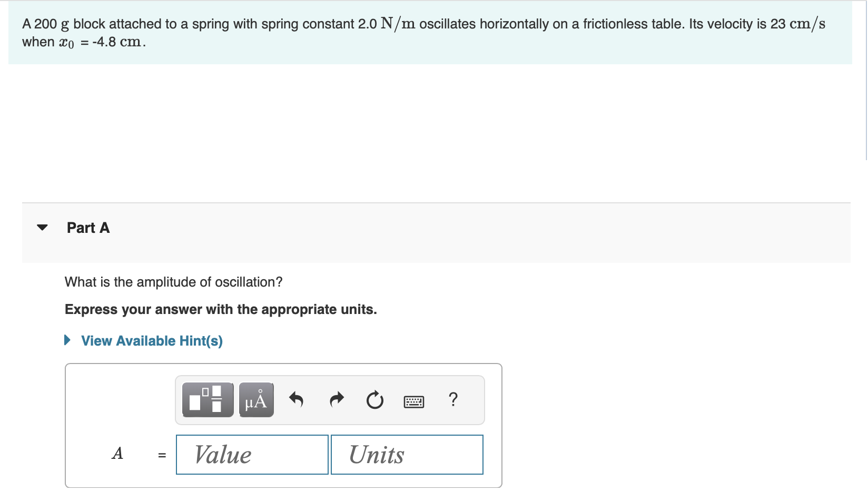
Task: Click the equals sign beside A
Action: [161, 454]
